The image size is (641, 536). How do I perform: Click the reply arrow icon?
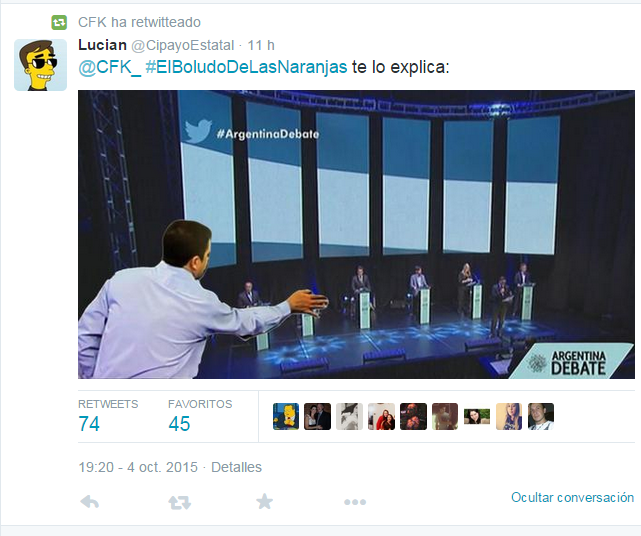click(90, 501)
